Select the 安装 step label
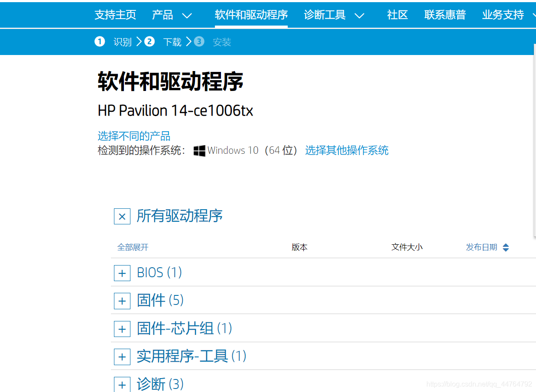536x392 pixels. click(x=222, y=42)
